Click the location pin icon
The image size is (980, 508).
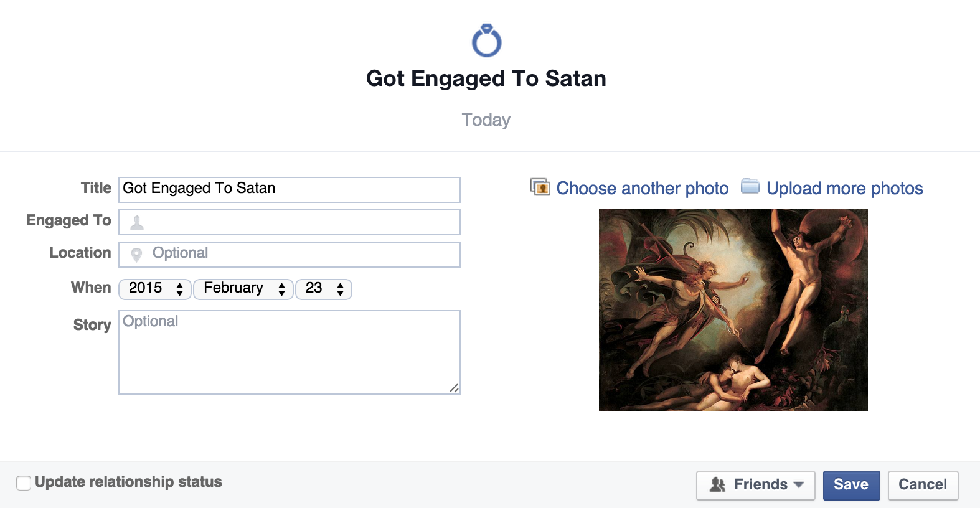pos(136,254)
